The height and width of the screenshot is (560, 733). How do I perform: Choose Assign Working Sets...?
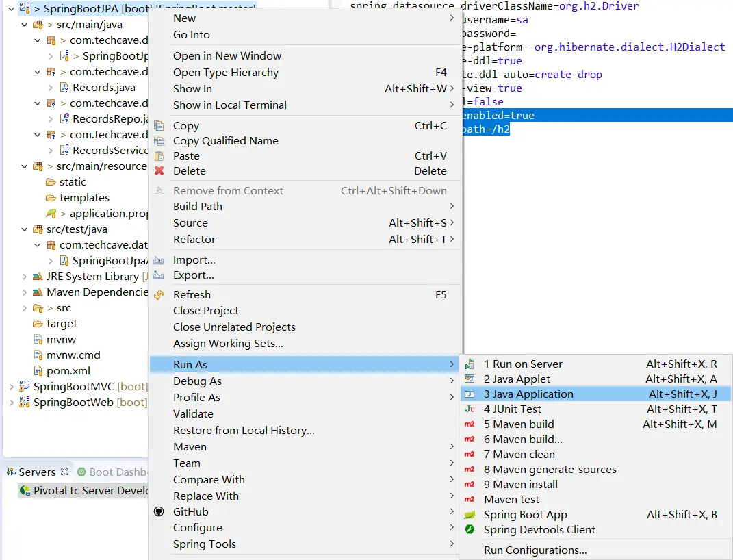point(305,343)
